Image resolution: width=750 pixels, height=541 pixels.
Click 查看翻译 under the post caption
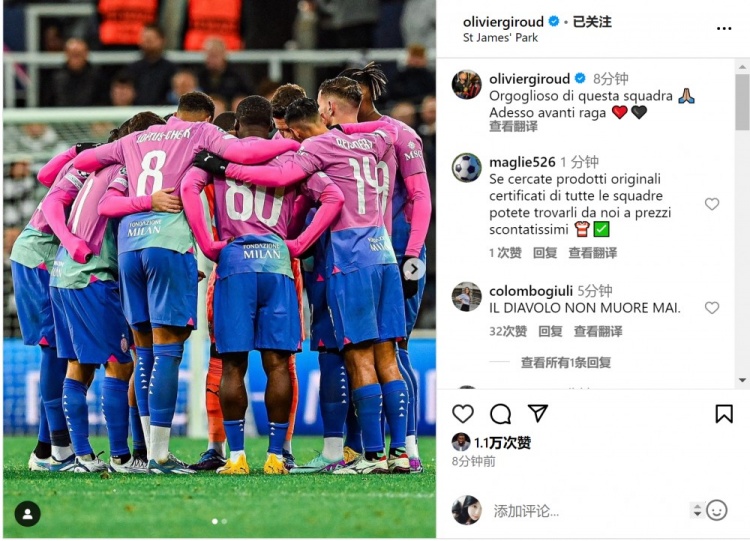click(513, 126)
